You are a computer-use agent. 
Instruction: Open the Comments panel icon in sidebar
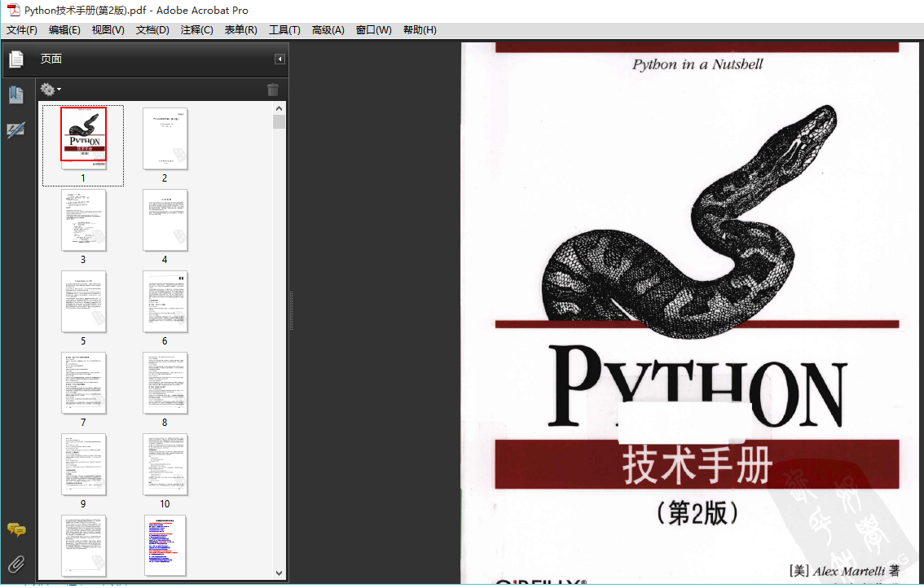click(16, 529)
